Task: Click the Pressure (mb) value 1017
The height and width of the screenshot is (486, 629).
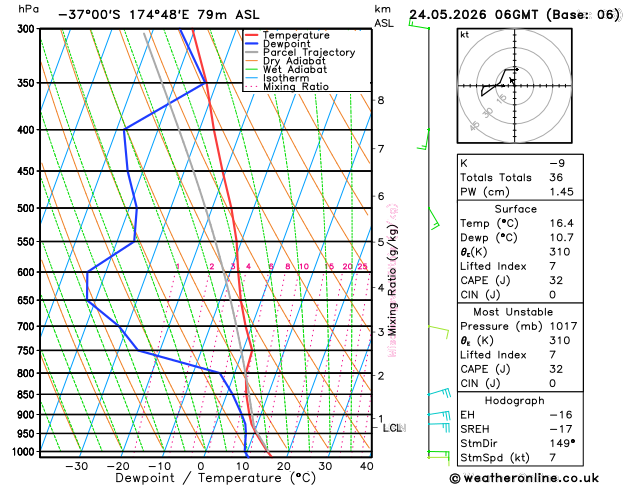Action: [x=564, y=326]
